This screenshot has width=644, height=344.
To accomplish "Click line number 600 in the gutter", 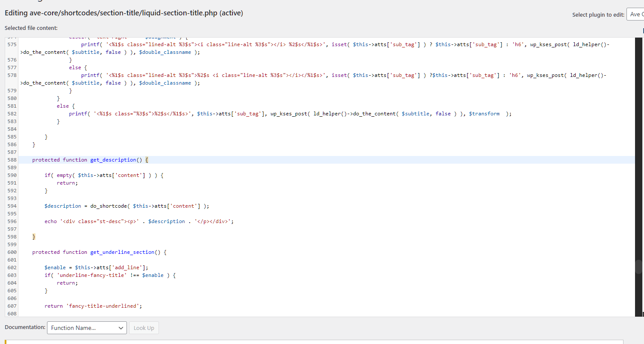I will (12, 252).
